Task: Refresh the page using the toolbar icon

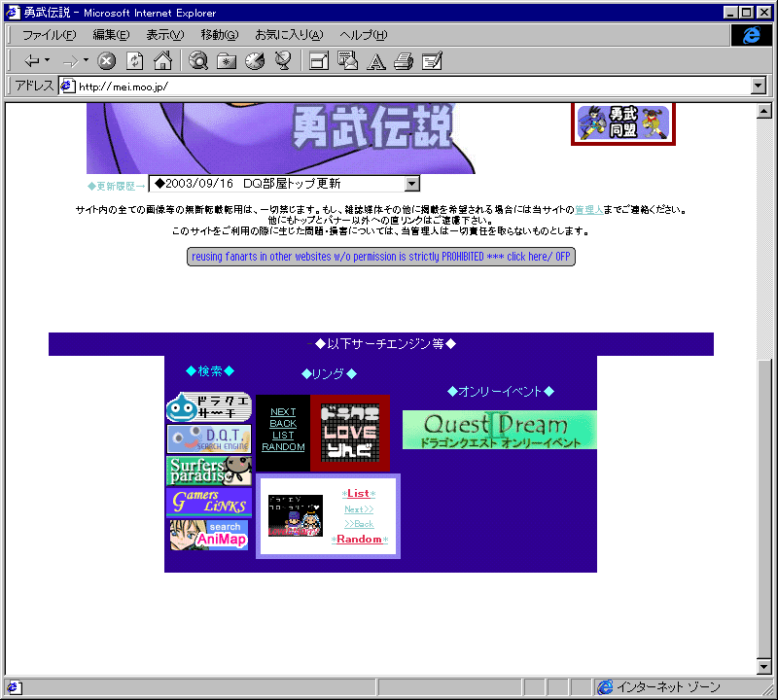Action: pos(134,61)
